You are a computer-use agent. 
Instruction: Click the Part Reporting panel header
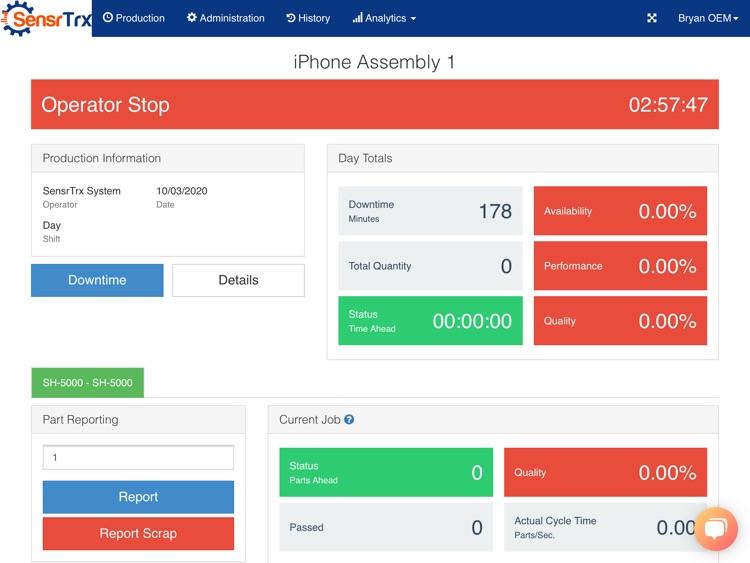[138, 419]
